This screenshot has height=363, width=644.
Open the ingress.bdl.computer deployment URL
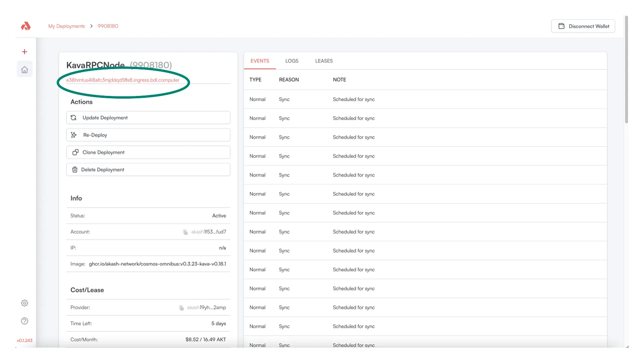123,80
